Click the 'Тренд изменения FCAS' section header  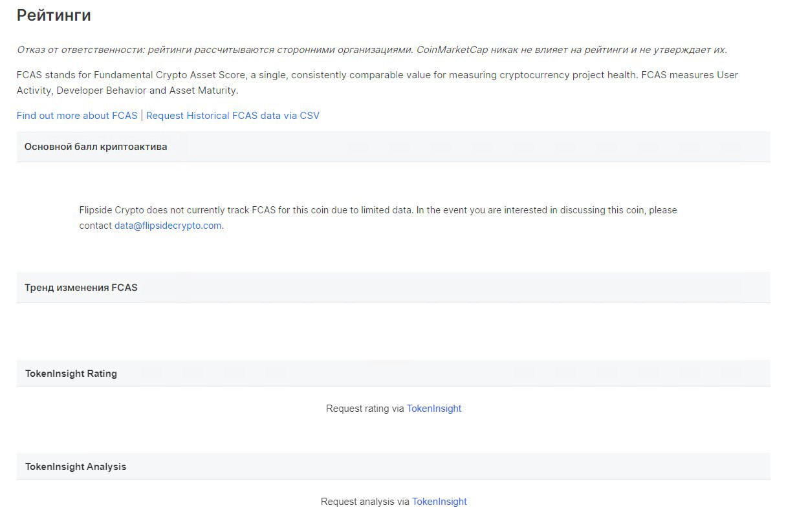pyautogui.click(x=393, y=288)
